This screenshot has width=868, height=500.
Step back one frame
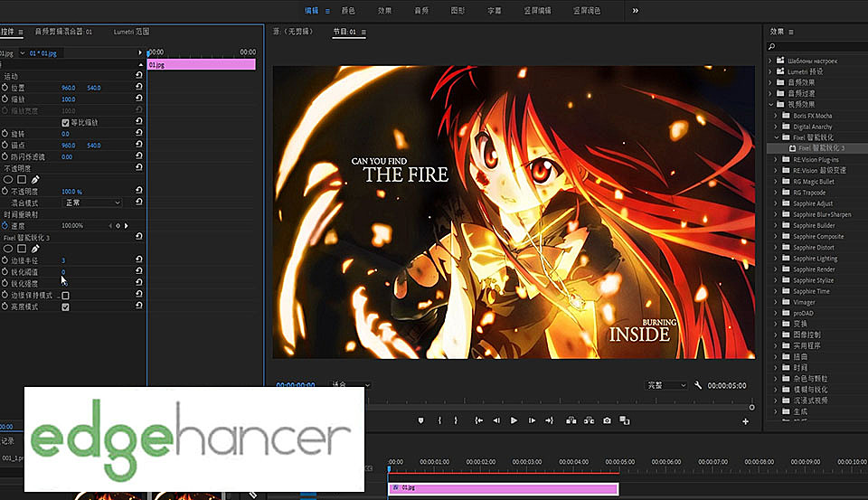pos(496,420)
